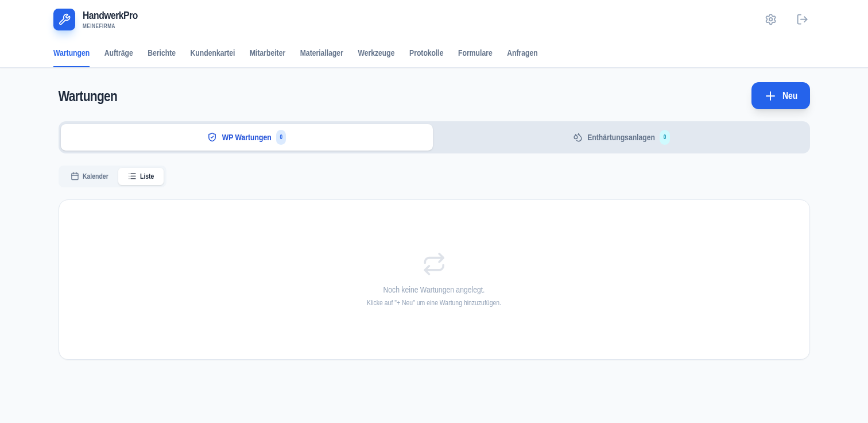
Task: Open the Werkzeuge tab
Action: point(376,53)
